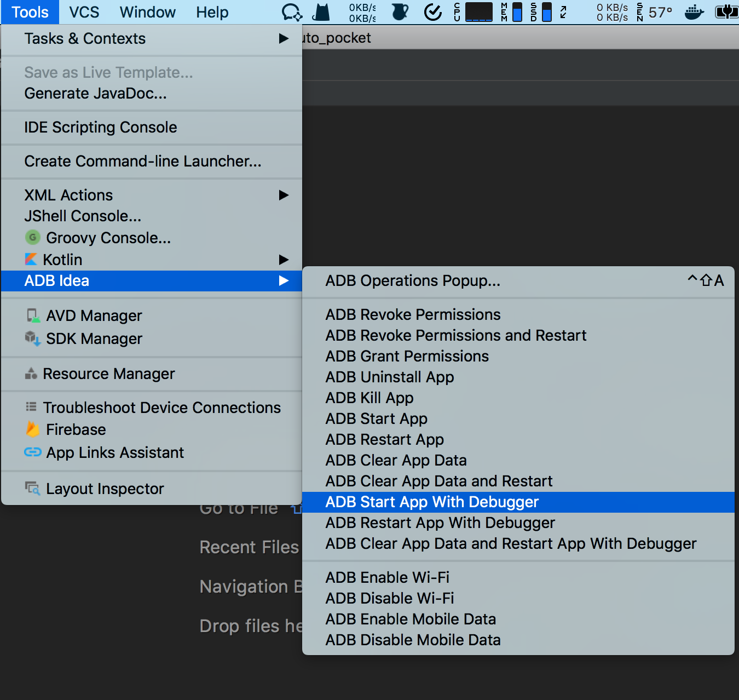Expand the XML Actions submenu arrow

tap(284, 195)
